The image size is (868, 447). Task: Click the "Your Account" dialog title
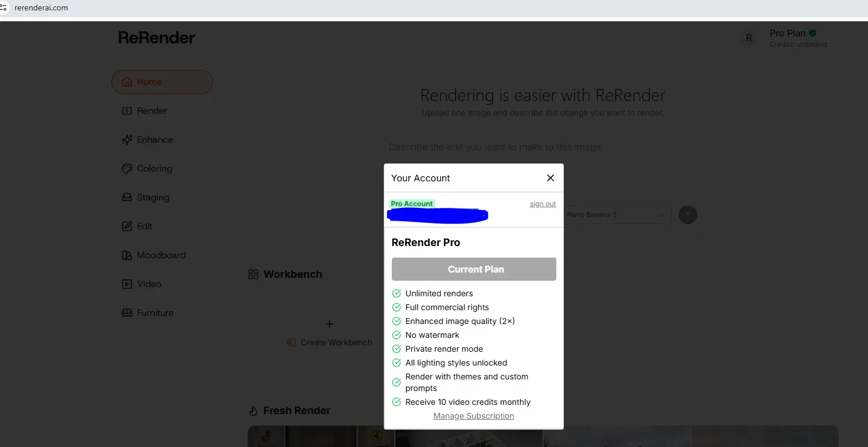(x=421, y=178)
